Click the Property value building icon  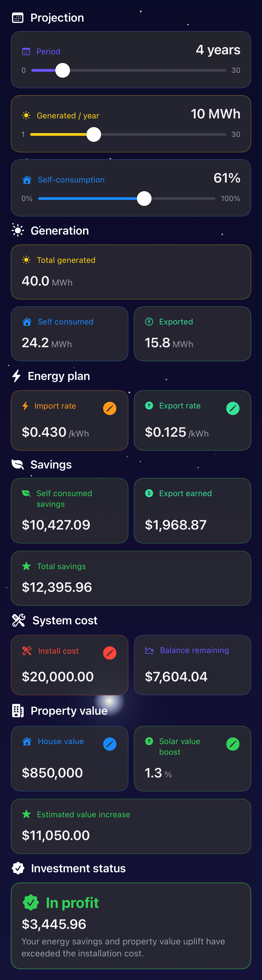click(x=18, y=710)
